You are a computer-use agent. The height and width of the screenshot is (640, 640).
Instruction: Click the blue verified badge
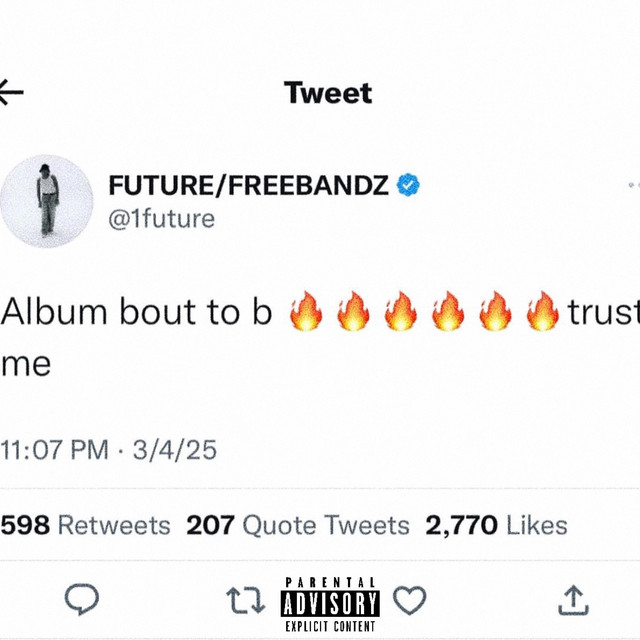pyautogui.click(x=408, y=185)
